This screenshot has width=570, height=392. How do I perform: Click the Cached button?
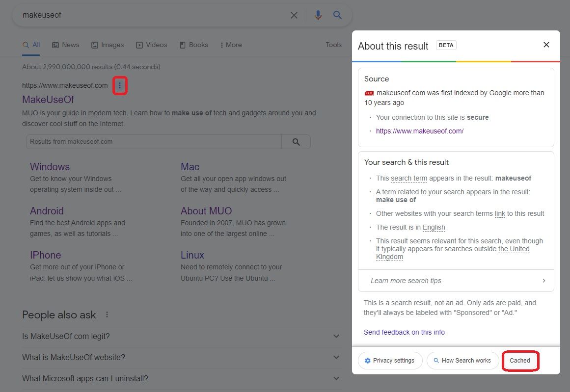[x=520, y=360]
